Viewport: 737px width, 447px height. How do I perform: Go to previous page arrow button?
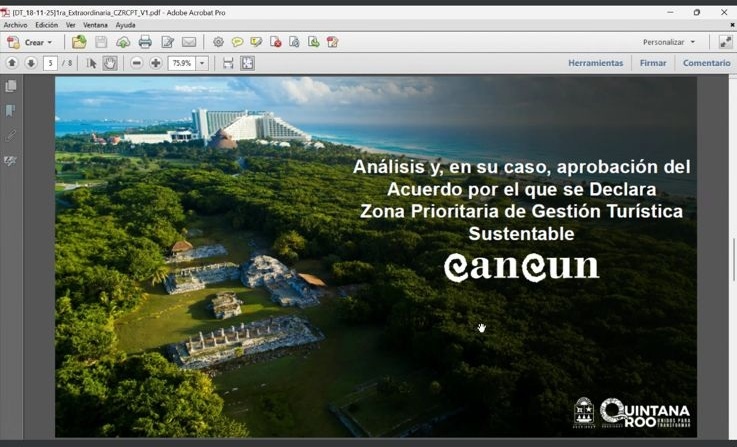pyautogui.click(x=12, y=63)
